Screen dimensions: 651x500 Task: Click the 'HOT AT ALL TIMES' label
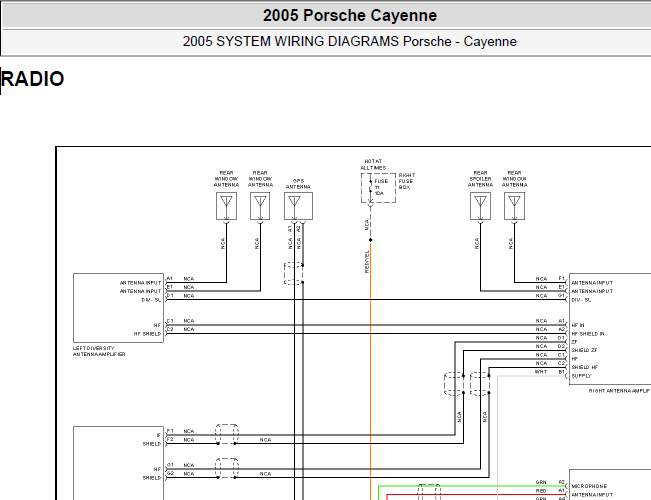[x=373, y=164]
